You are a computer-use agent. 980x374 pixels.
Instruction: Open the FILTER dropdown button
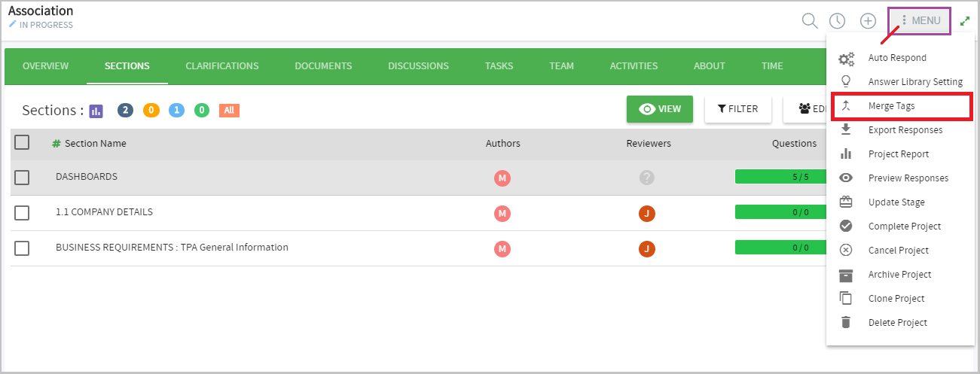(738, 109)
